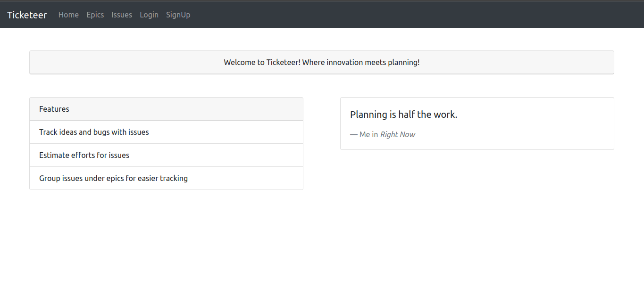Go to SignUp from the navbar
Image resolution: width=644 pixels, height=297 pixels.
point(178,15)
